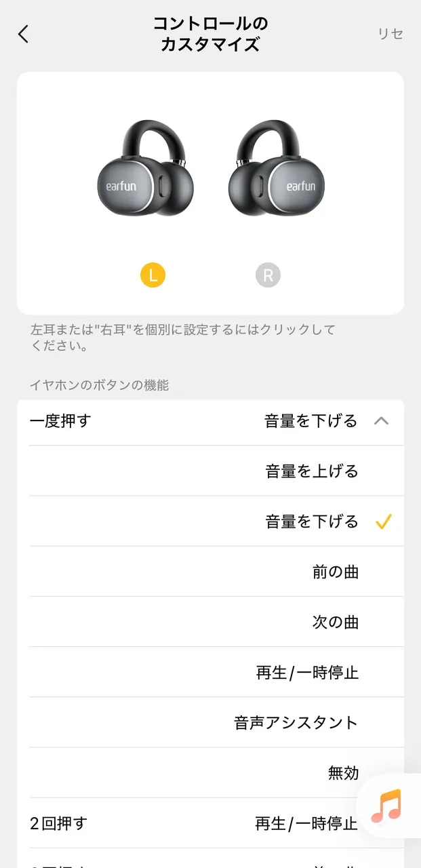
Task: Tap the 左耳または右耳 instruction text
Action: click(x=183, y=337)
